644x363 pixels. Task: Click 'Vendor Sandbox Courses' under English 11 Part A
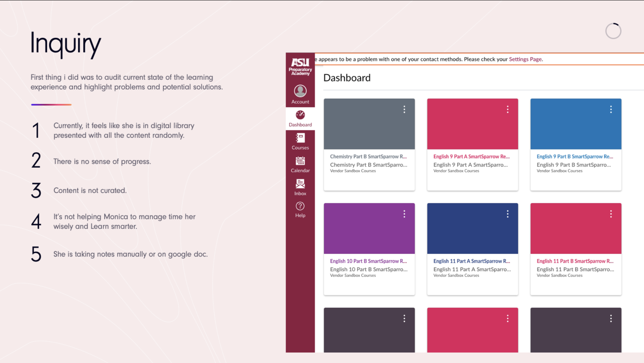[x=456, y=275]
